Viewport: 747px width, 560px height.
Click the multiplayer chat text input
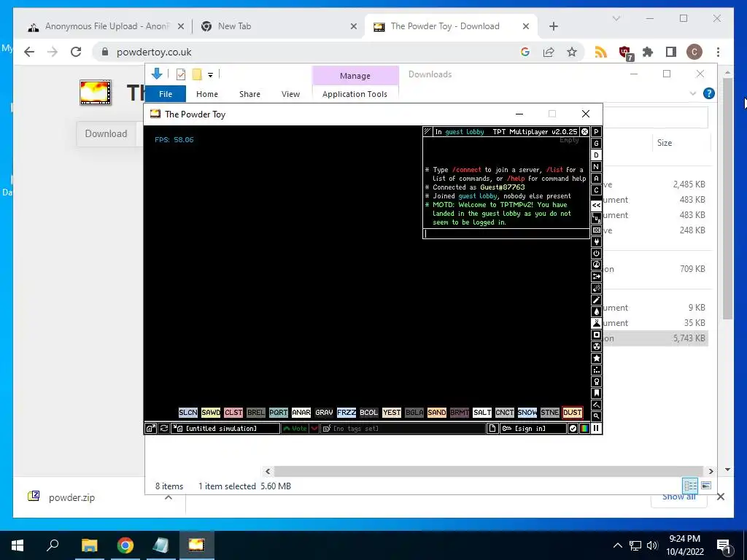point(506,233)
